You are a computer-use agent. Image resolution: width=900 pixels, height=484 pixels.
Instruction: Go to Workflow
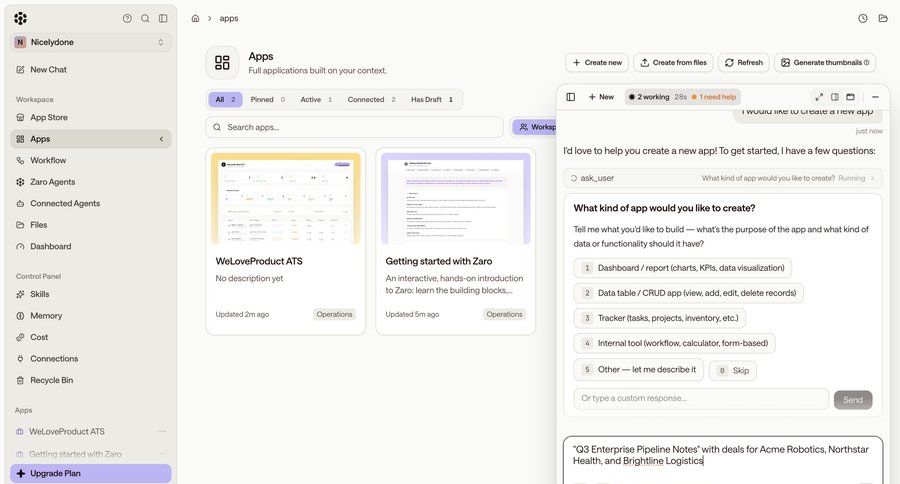point(91,160)
